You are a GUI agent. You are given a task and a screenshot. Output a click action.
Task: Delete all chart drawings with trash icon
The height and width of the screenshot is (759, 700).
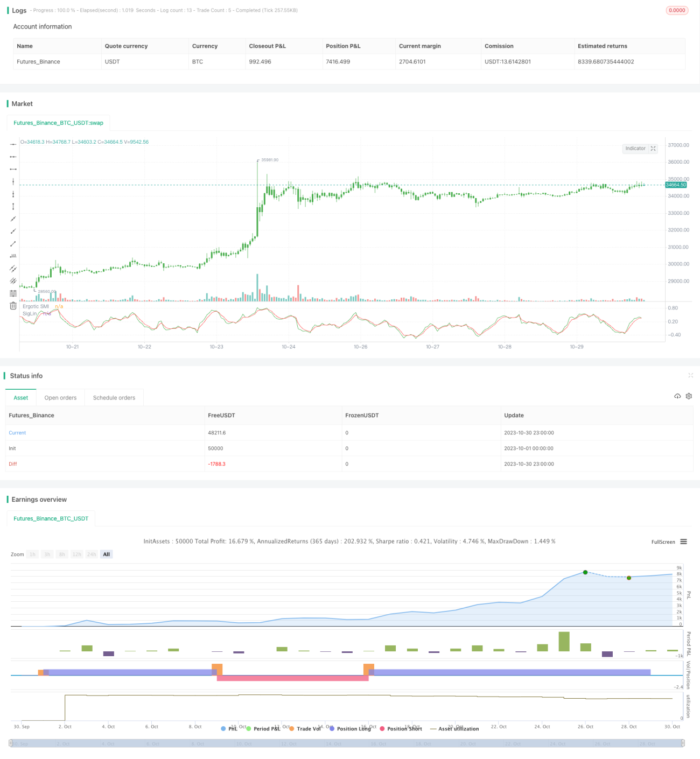(x=13, y=306)
